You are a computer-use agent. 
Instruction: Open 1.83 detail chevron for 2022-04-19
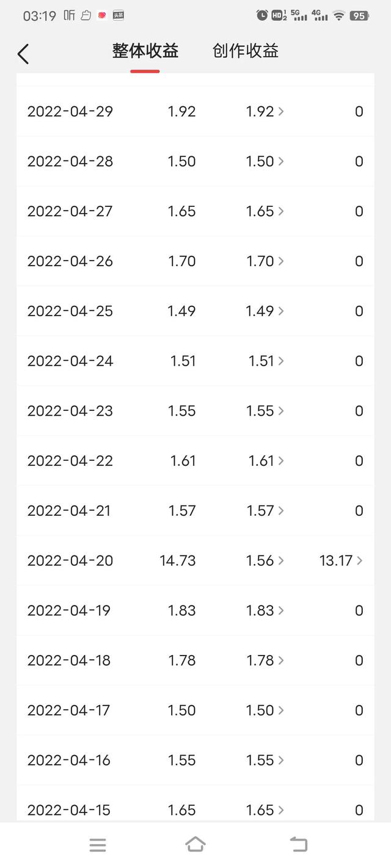[x=281, y=610]
